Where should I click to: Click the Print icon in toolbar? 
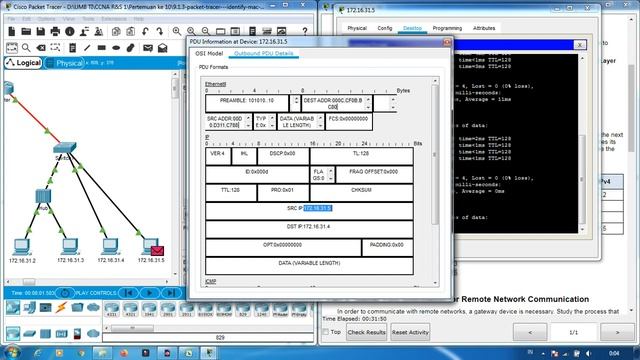pos(55,31)
